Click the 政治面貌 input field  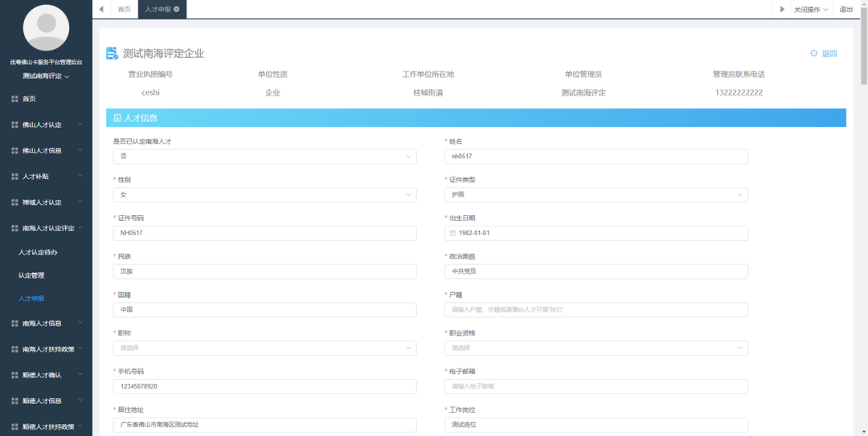pyautogui.click(x=596, y=271)
